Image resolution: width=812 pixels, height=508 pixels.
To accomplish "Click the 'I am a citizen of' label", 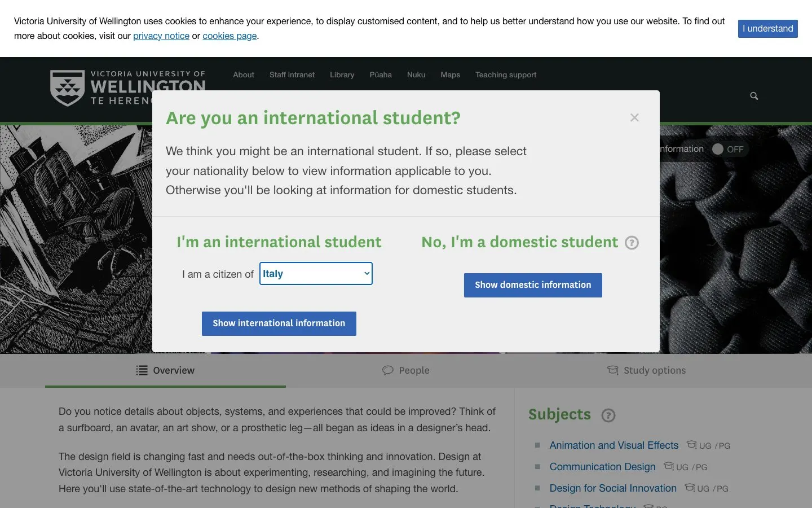I will (218, 274).
